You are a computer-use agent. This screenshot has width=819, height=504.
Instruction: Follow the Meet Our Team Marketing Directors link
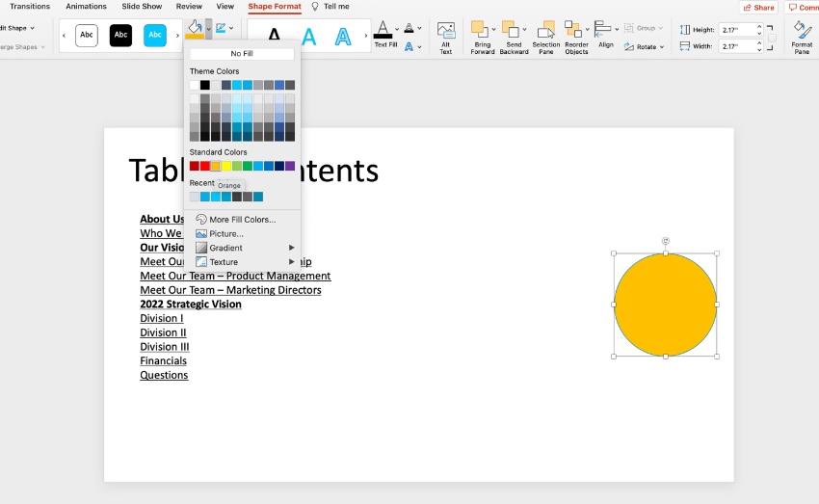(230, 290)
